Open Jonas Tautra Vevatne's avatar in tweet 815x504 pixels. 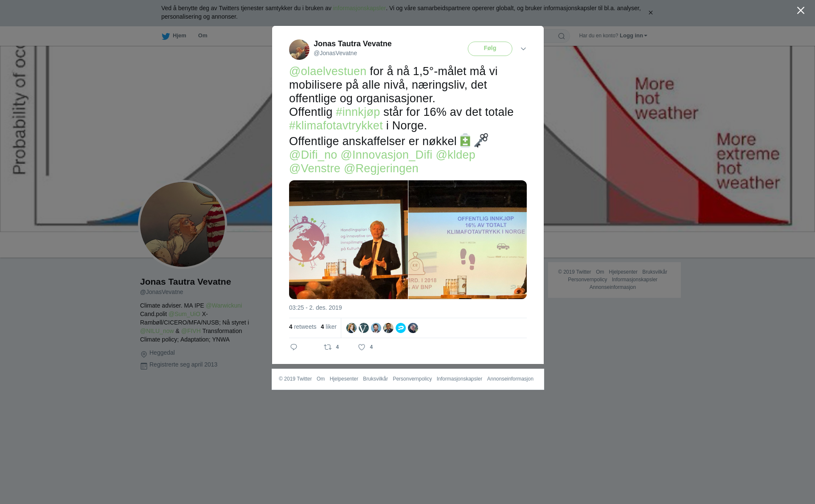point(299,50)
